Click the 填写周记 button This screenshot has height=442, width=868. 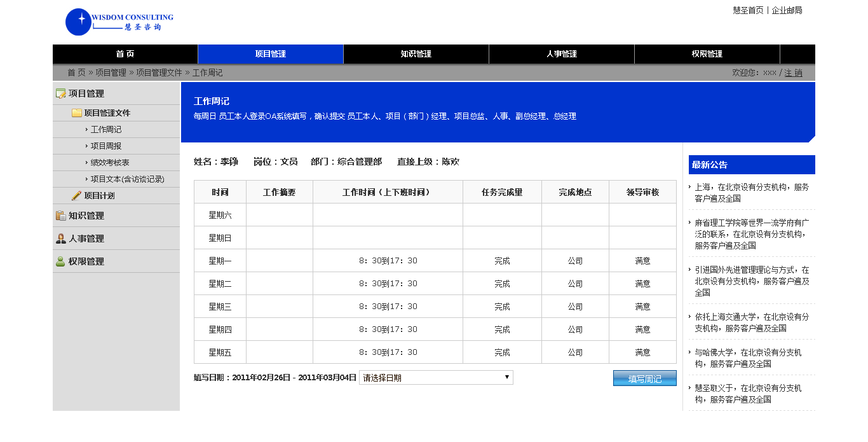[644, 378]
